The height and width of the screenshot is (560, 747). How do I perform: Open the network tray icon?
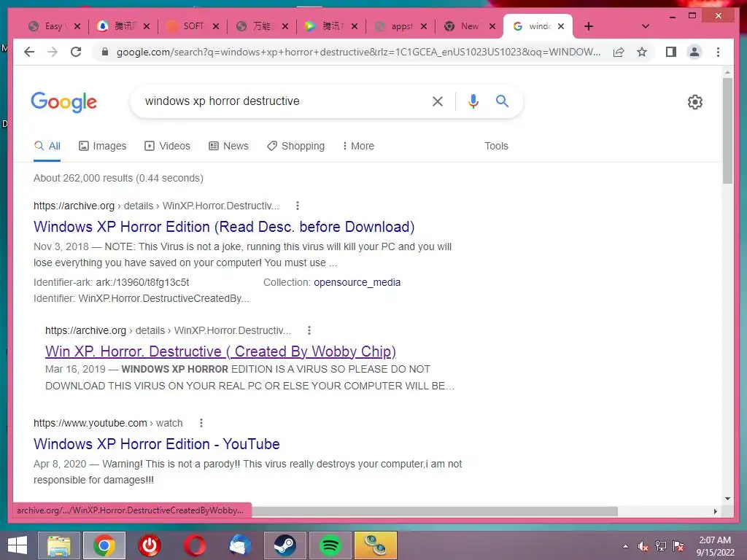[661, 546]
